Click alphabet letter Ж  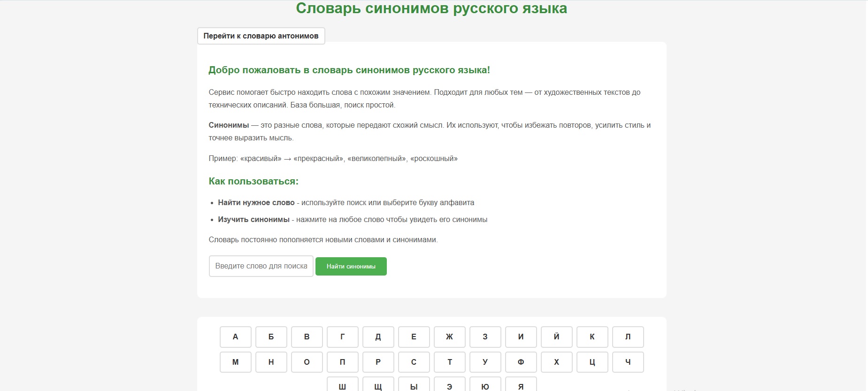tap(450, 337)
